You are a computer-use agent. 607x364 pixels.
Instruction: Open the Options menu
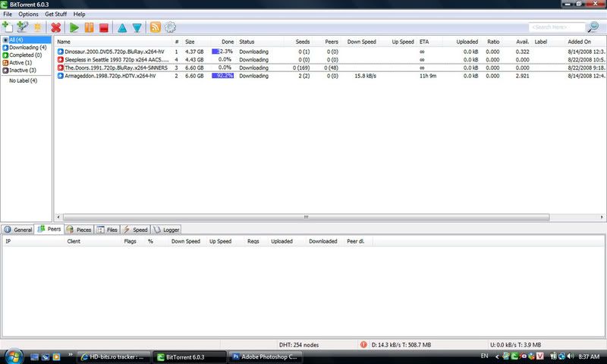[28, 14]
